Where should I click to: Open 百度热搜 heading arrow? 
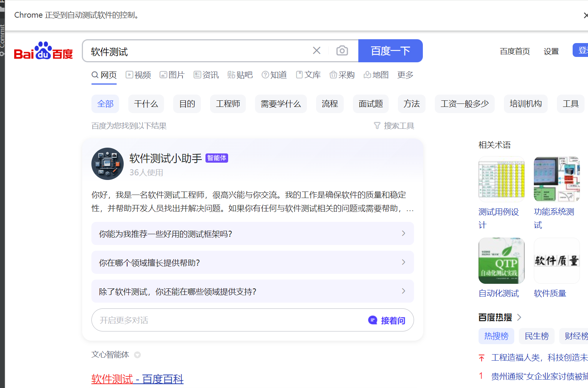519,317
